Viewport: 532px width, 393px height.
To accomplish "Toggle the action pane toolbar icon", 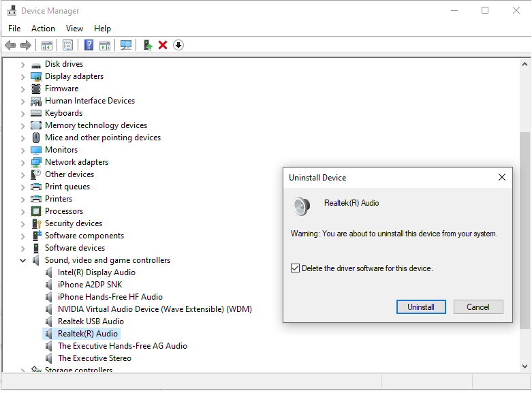I will pyautogui.click(x=105, y=45).
